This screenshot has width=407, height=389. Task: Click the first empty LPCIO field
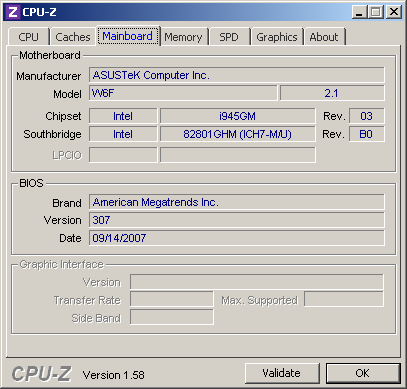pos(123,155)
